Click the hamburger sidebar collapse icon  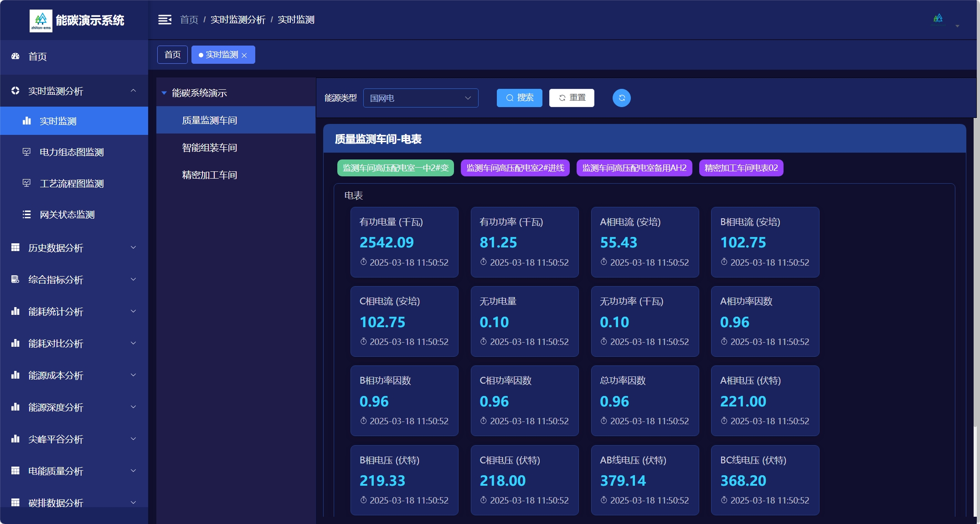pos(165,20)
